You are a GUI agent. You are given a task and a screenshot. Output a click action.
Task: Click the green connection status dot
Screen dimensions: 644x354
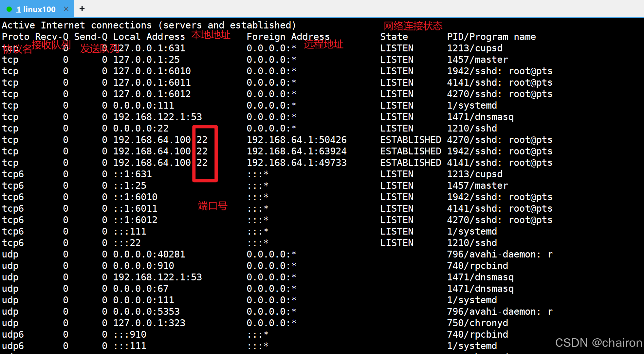click(x=9, y=9)
